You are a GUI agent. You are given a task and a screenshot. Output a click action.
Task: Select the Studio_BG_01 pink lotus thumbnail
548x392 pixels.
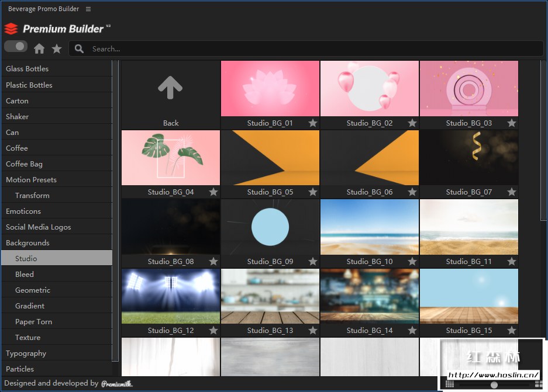[270, 88]
